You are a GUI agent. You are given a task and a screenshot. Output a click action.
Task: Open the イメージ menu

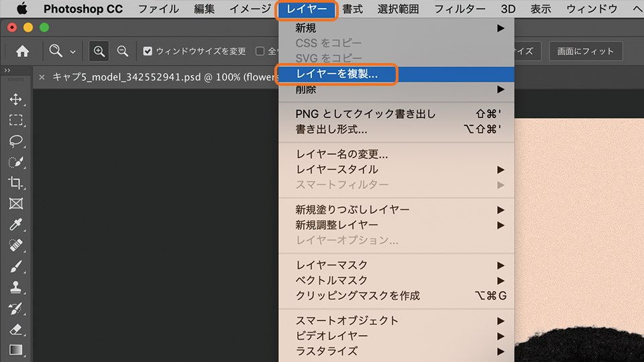point(250,9)
